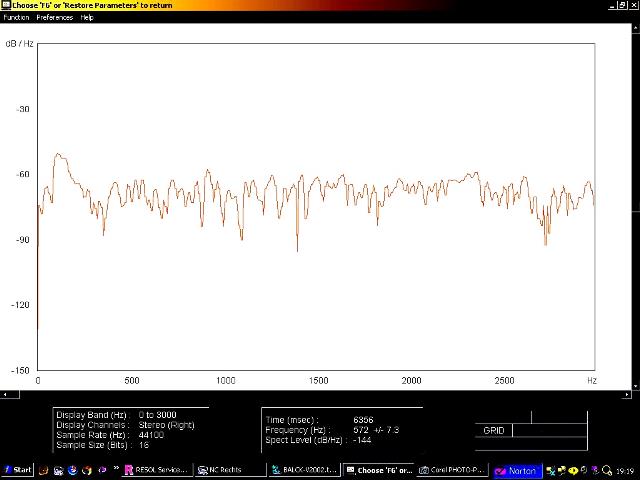Switch to RESOL Service taskbar window

click(x=157, y=470)
